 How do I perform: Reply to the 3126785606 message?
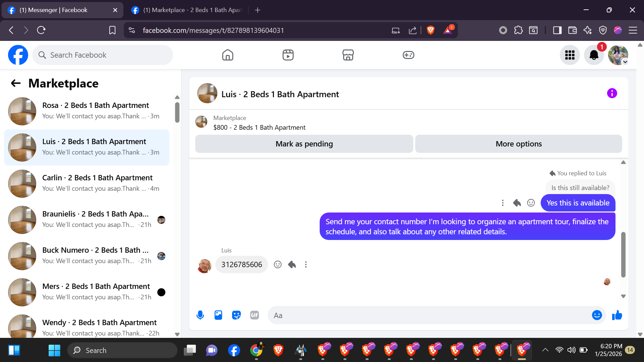tap(292, 264)
